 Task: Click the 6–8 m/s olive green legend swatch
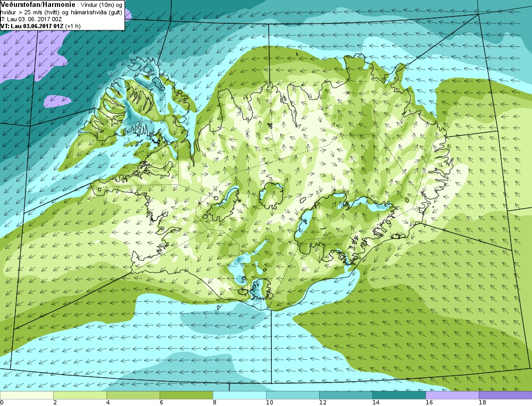[x=186, y=395]
